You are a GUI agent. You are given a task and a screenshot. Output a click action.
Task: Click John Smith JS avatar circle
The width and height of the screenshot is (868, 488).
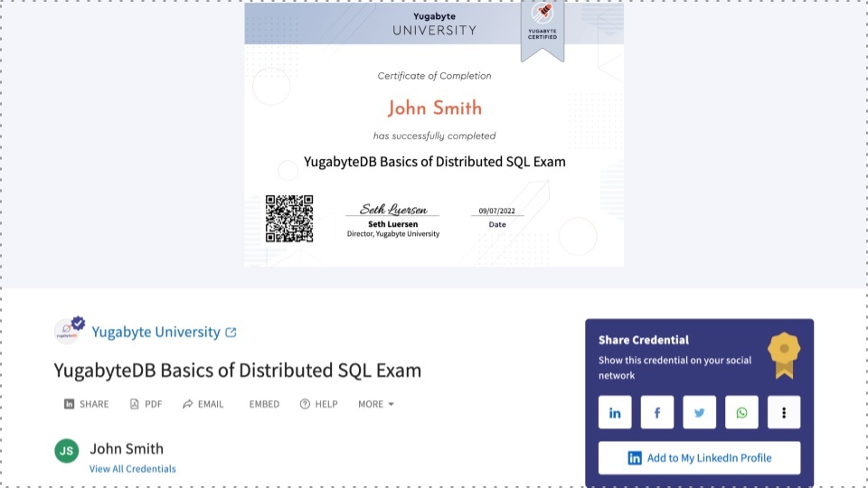[66, 450]
